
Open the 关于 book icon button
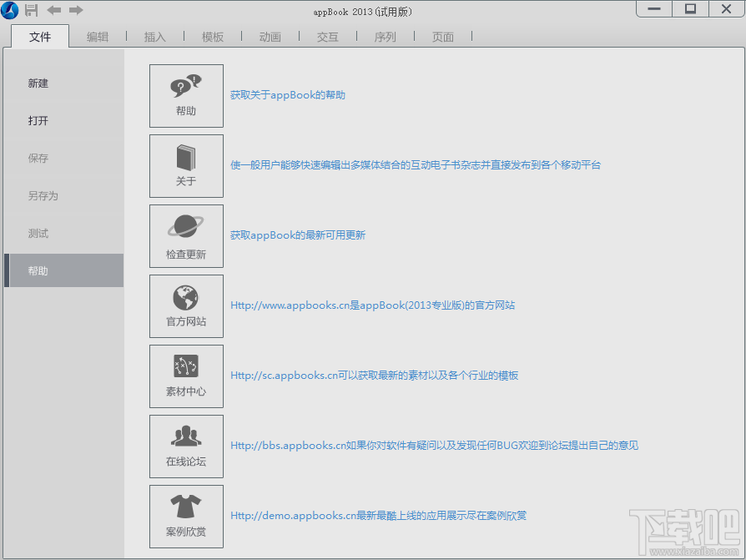(x=186, y=165)
